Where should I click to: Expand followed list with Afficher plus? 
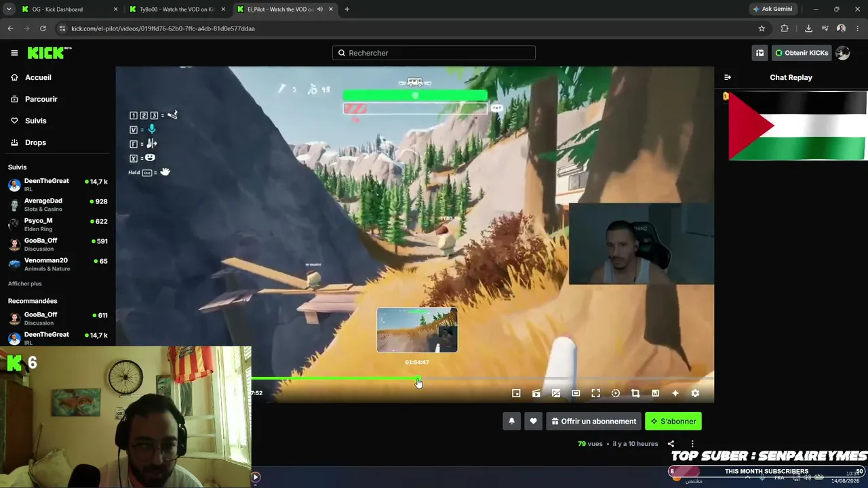tap(25, 283)
